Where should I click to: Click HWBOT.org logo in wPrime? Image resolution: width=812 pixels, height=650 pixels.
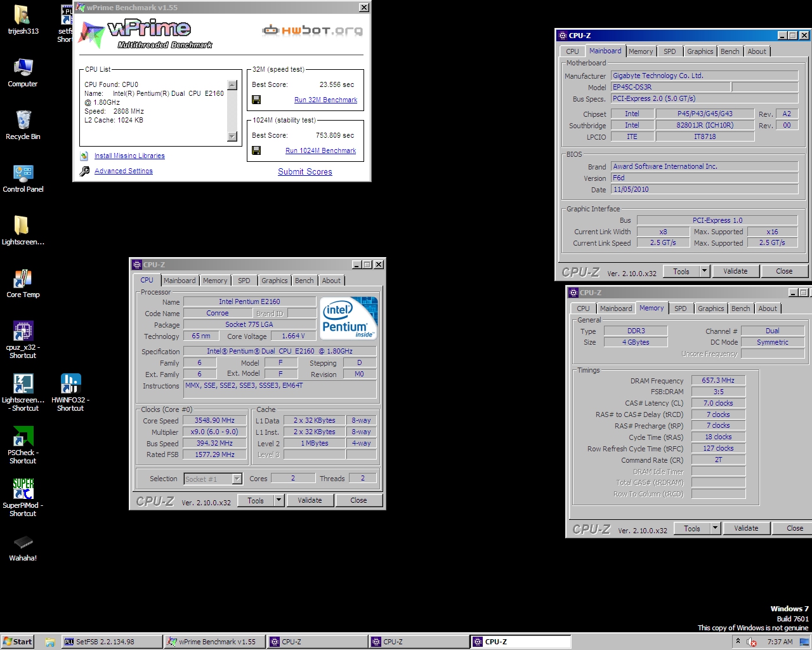313,30
